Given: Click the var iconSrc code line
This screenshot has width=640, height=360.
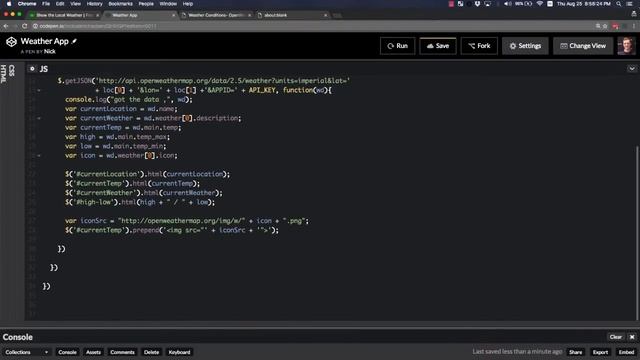Looking at the screenshot, I should (x=187, y=221).
